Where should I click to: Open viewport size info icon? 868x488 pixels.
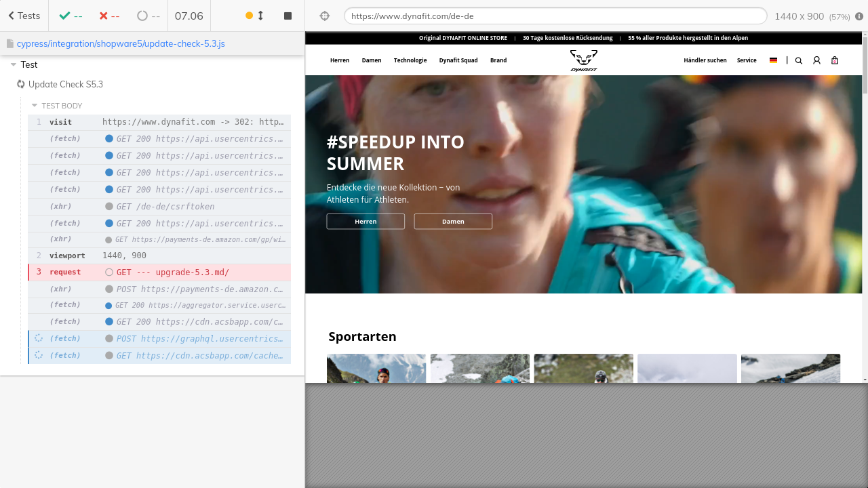[x=859, y=16]
